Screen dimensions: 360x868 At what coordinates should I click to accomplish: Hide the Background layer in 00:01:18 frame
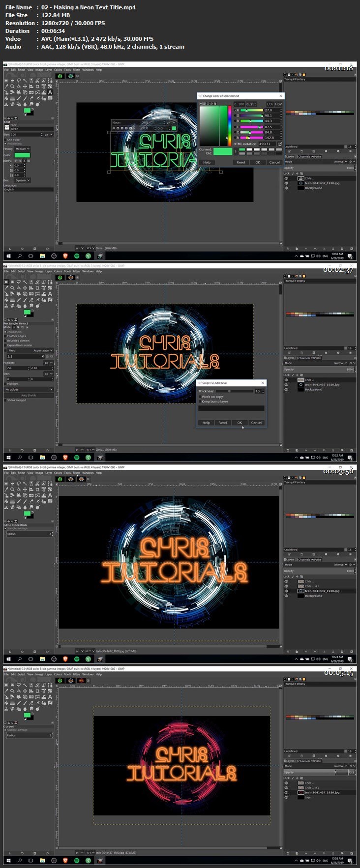tap(286, 188)
